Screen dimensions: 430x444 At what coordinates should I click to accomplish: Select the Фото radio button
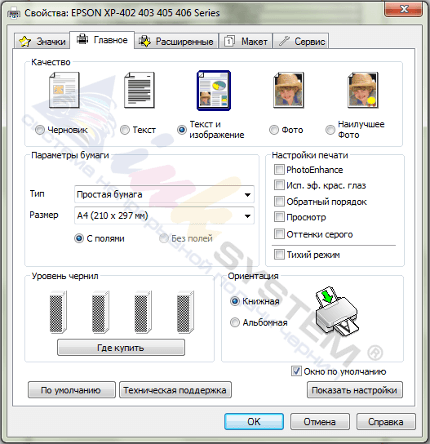click(x=274, y=130)
